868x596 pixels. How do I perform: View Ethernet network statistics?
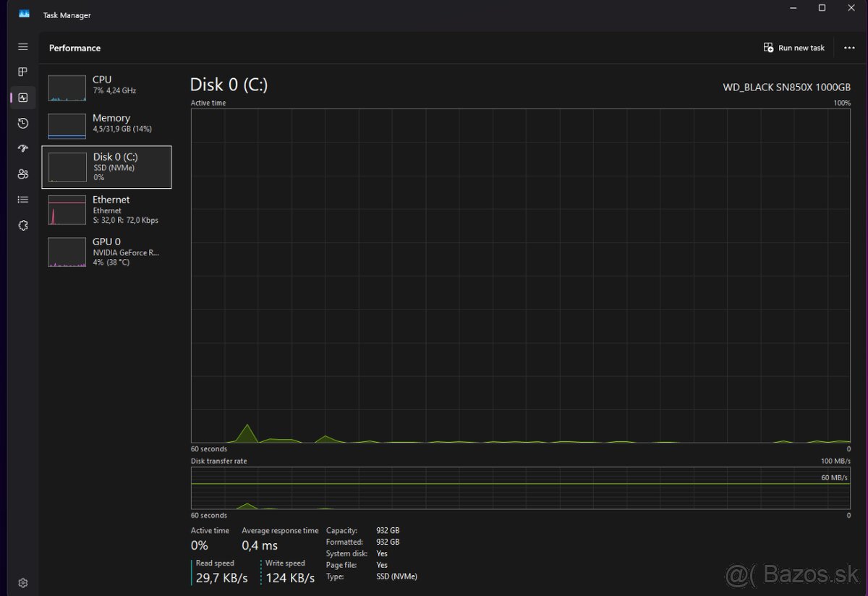pos(107,210)
